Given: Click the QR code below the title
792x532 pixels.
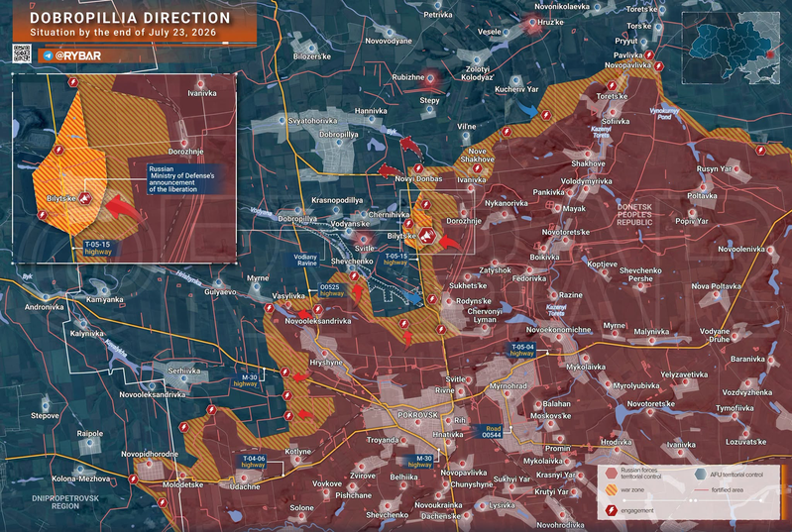Looking at the screenshot, I should pyautogui.click(x=22, y=53).
